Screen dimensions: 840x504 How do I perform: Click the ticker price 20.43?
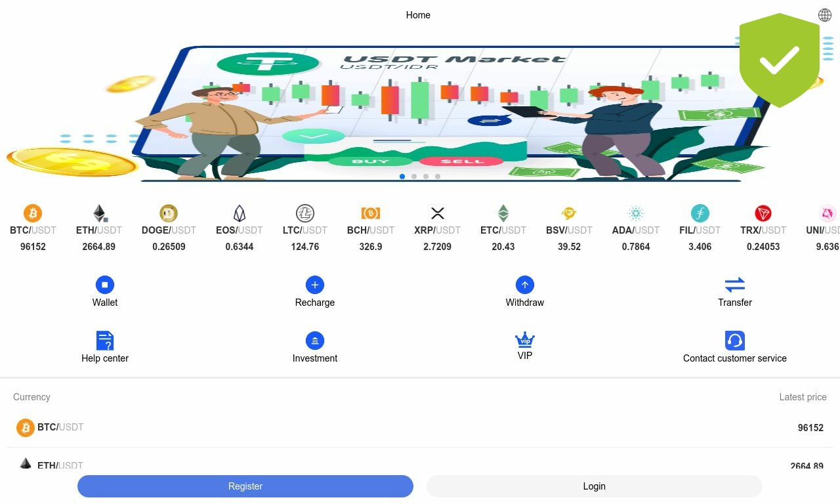tap(503, 247)
